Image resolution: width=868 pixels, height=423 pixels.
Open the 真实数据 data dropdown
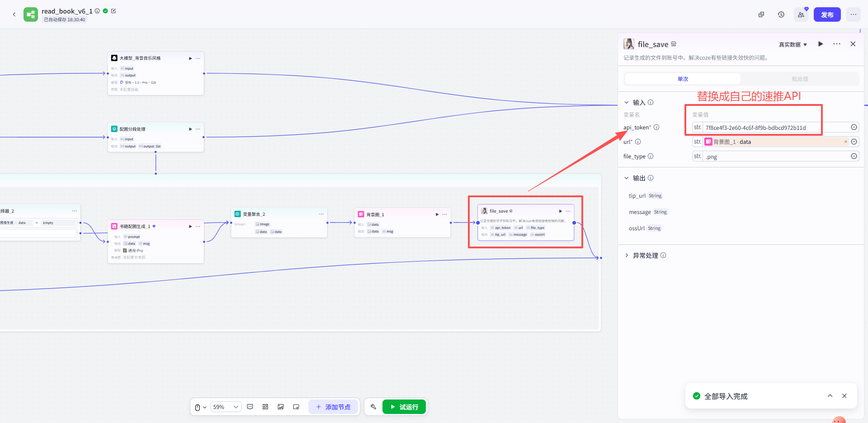pos(793,44)
